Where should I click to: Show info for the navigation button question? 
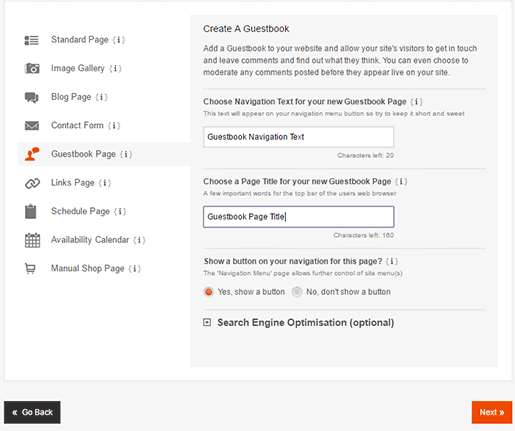pos(392,261)
